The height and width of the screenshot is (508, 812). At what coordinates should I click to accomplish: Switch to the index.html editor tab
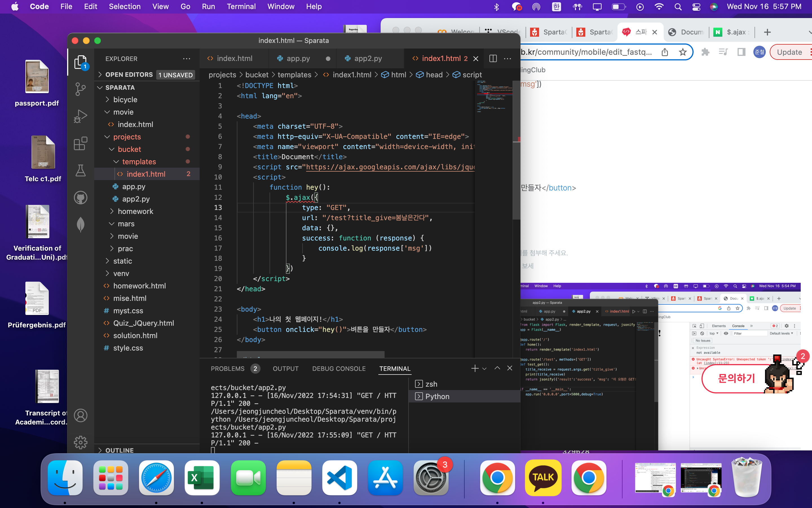coord(234,58)
